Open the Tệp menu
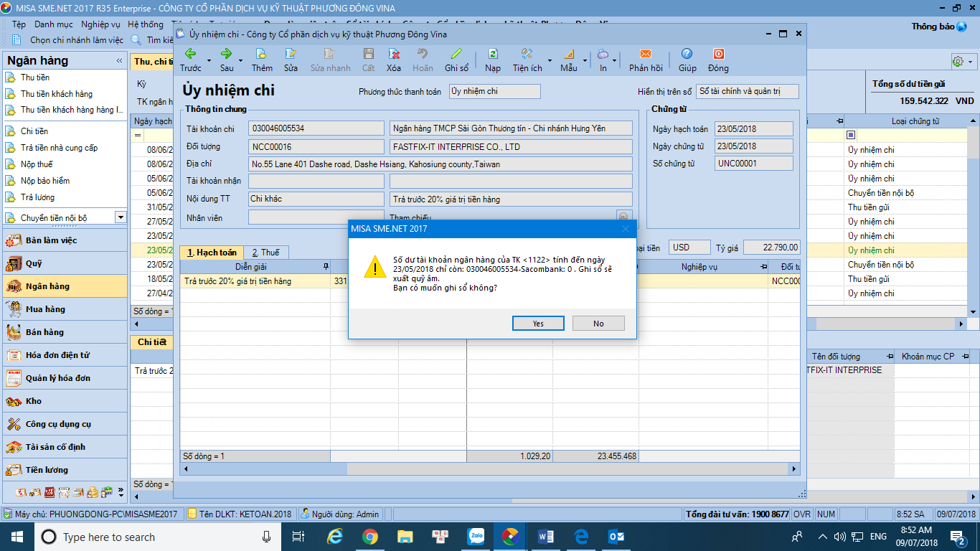This screenshot has width=980, height=551. 19,24
